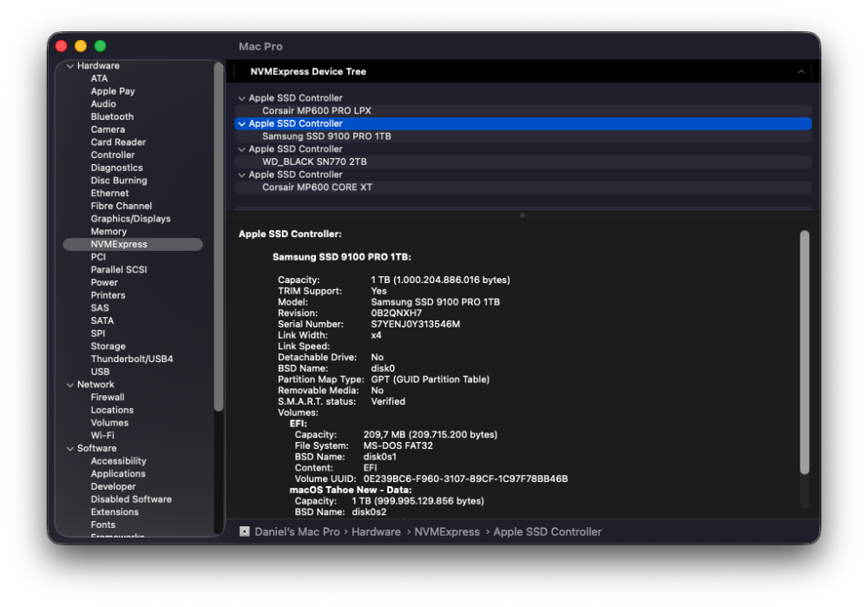Open Card Reader in the sidebar
Image resolution: width=868 pixels, height=607 pixels.
(x=118, y=142)
